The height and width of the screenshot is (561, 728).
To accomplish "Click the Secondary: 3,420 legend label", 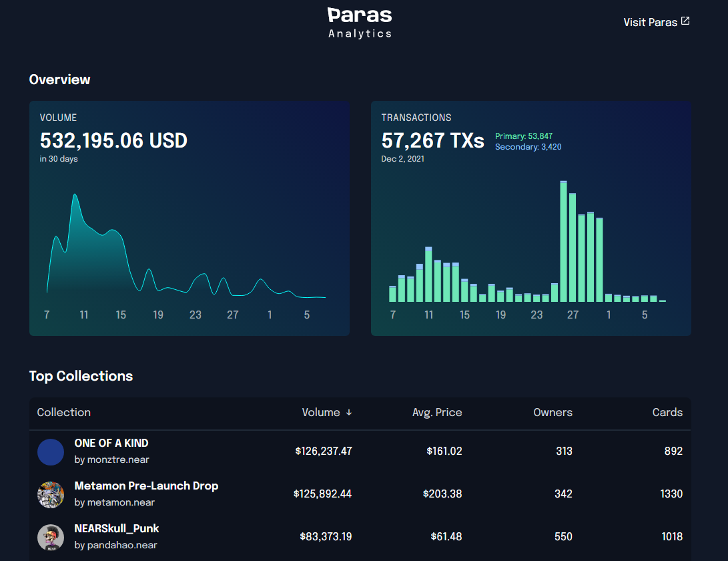I will (528, 147).
